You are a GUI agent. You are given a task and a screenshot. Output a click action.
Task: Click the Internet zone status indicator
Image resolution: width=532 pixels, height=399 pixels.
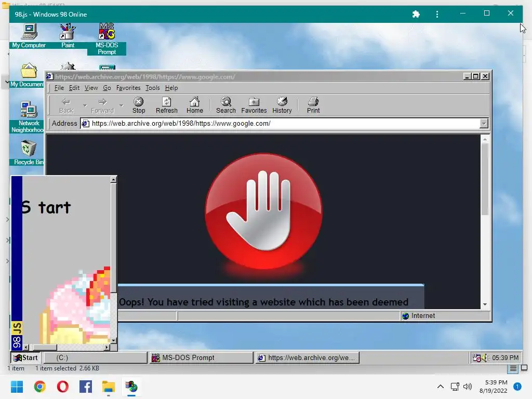[x=445, y=316]
